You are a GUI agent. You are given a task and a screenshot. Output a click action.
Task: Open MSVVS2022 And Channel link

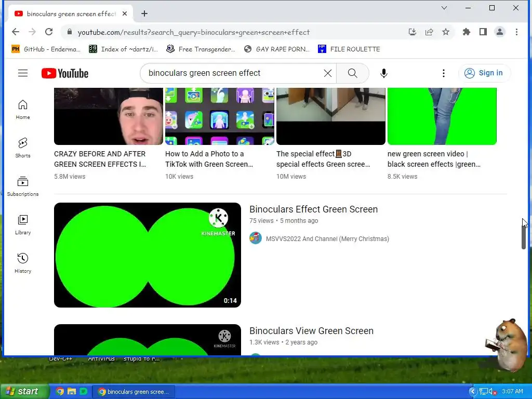point(327,239)
